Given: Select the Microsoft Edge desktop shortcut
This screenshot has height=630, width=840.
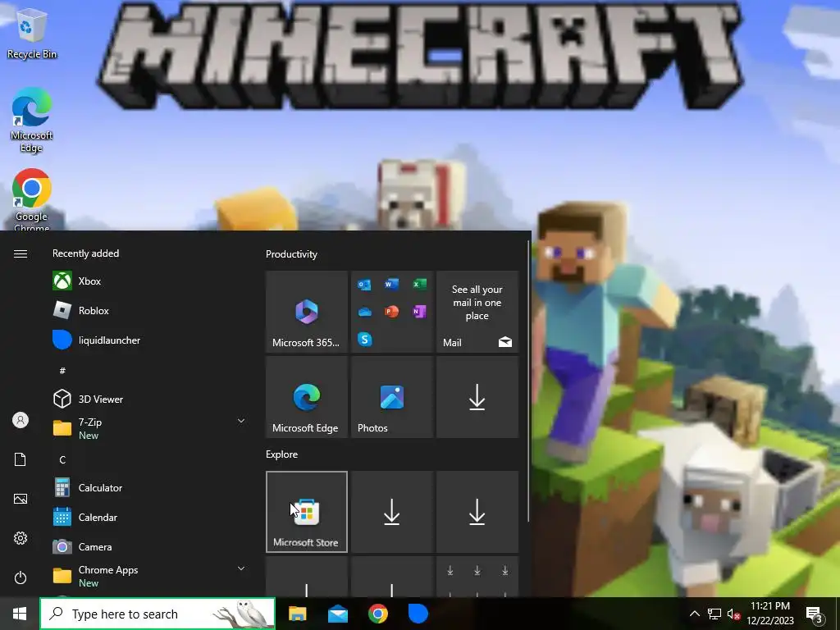Looking at the screenshot, I should (32, 120).
